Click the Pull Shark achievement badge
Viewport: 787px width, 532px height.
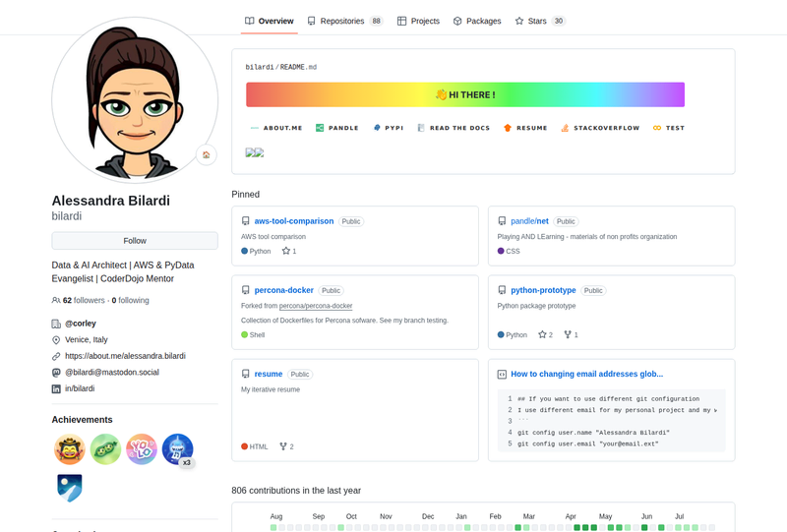click(x=178, y=449)
